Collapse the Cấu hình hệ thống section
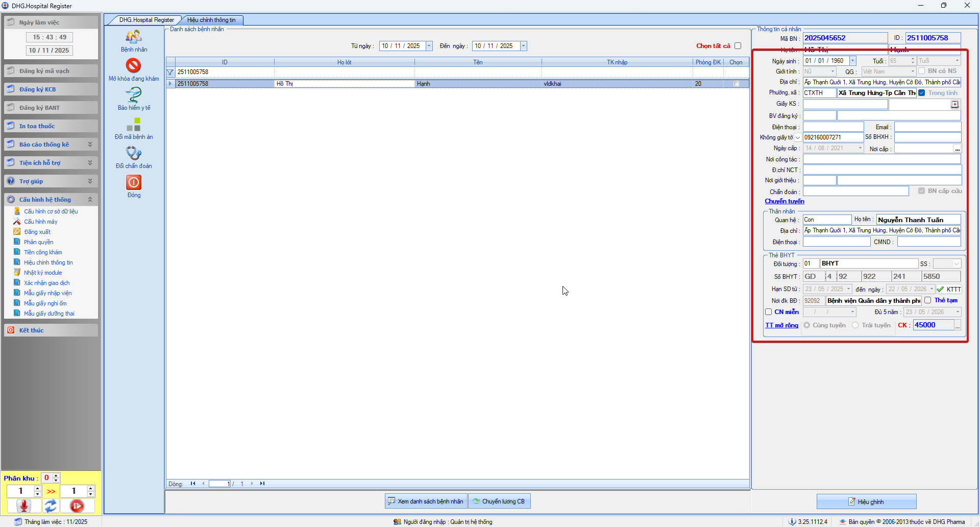Image resolution: width=980 pixels, height=527 pixels. pyautogui.click(x=90, y=200)
